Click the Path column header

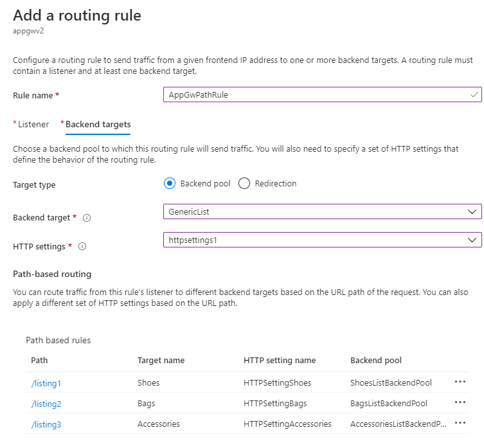(x=39, y=360)
